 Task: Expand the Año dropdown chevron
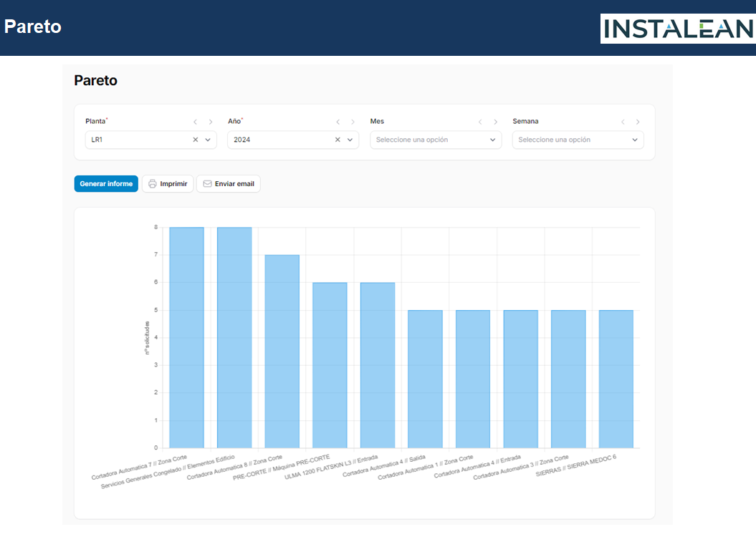point(350,140)
